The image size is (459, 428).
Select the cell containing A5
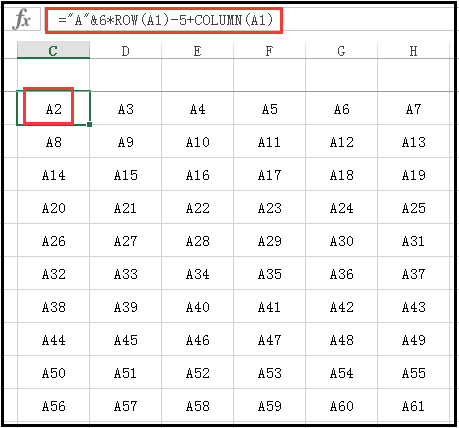pyautogui.click(x=269, y=108)
